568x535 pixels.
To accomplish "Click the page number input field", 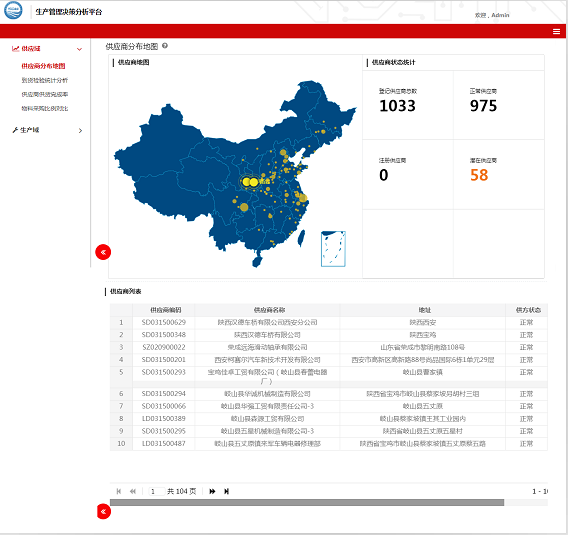I will point(156,491).
